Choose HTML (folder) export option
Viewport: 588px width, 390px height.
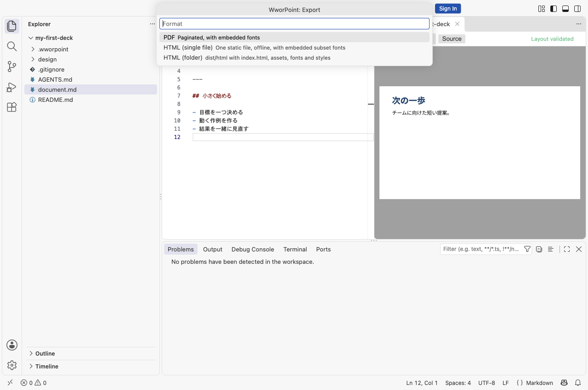pos(294,58)
